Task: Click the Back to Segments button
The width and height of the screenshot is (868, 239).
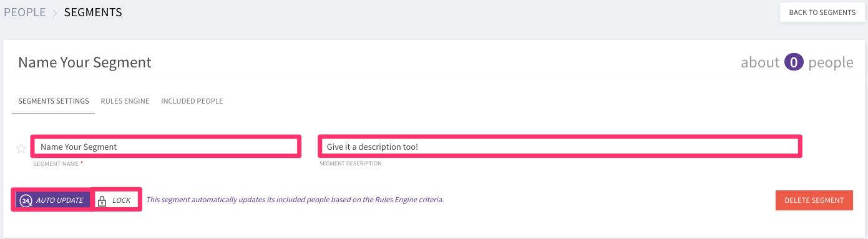Action: (822, 12)
